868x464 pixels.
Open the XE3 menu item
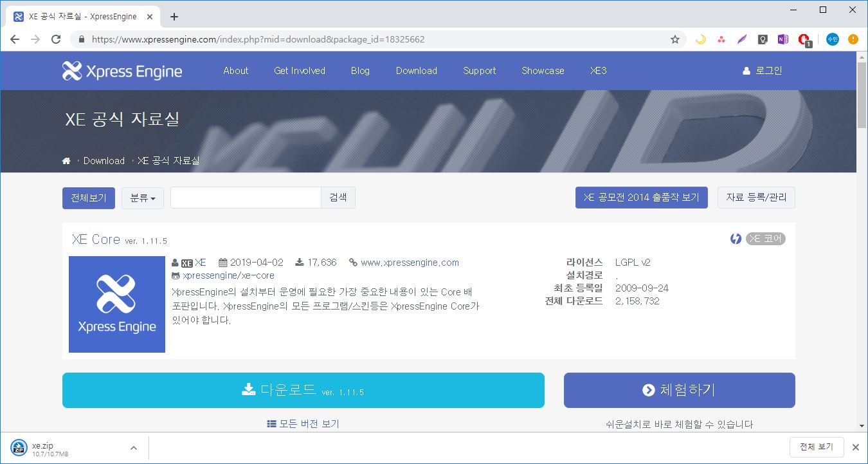pos(599,71)
